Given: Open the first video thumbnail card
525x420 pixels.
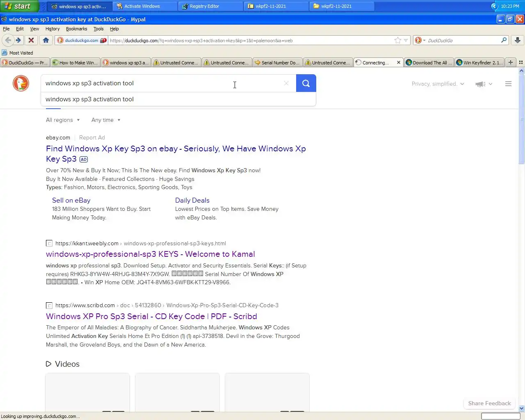Looking at the screenshot, I should click(x=87, y=393).
